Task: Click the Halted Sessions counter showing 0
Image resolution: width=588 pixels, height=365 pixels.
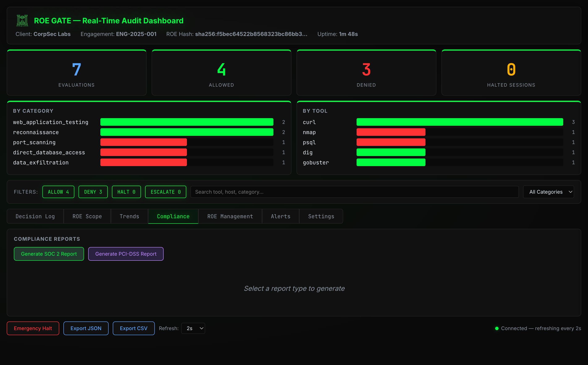Action: pos(511,72)
